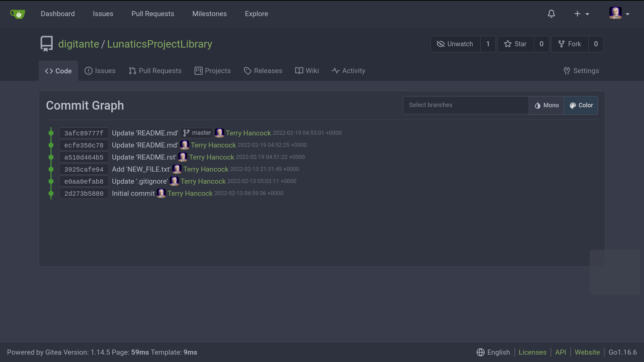Open the Select branches dropdown
This screenshot has height=362, width=644.
click(x=466, y=105)
